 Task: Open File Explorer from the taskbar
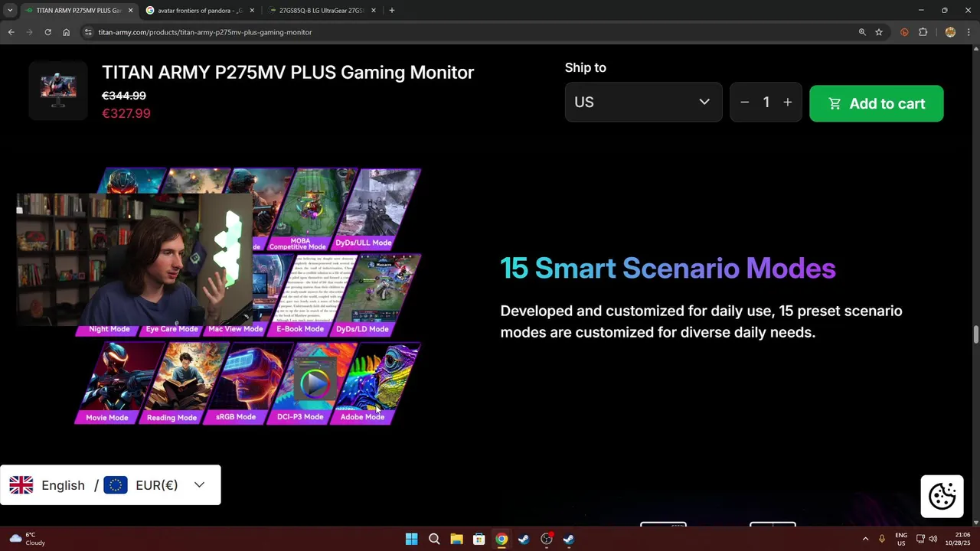456,539
